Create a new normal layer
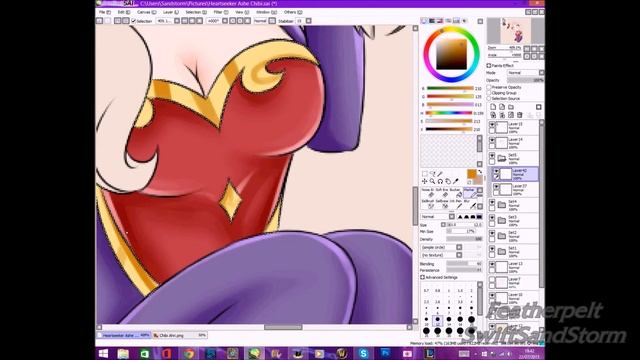The image size is (640, 360). coord(493,107)
